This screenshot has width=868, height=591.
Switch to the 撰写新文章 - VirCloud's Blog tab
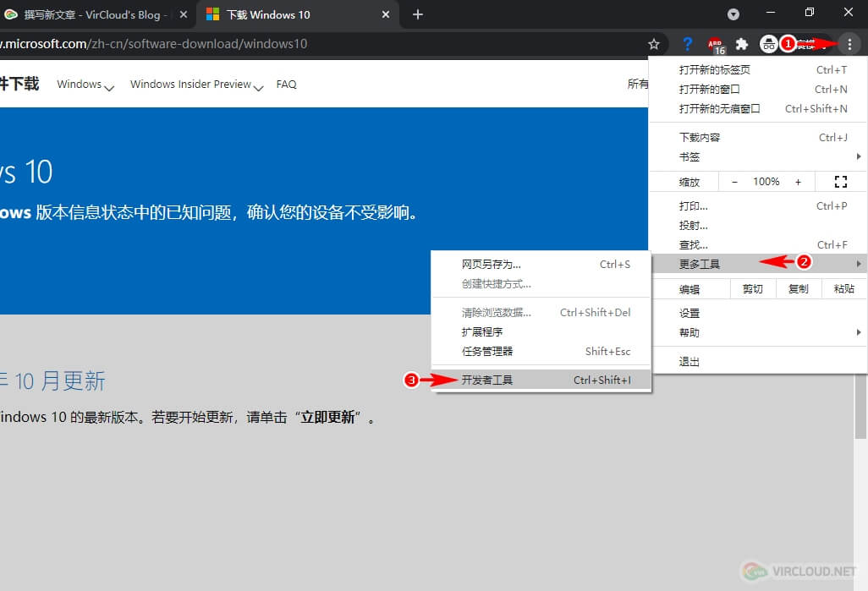97,14
